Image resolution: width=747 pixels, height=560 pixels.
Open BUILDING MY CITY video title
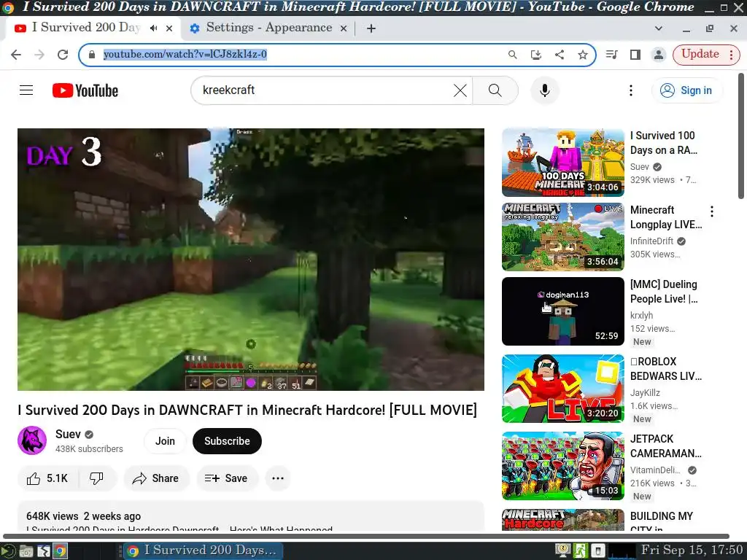661,521
